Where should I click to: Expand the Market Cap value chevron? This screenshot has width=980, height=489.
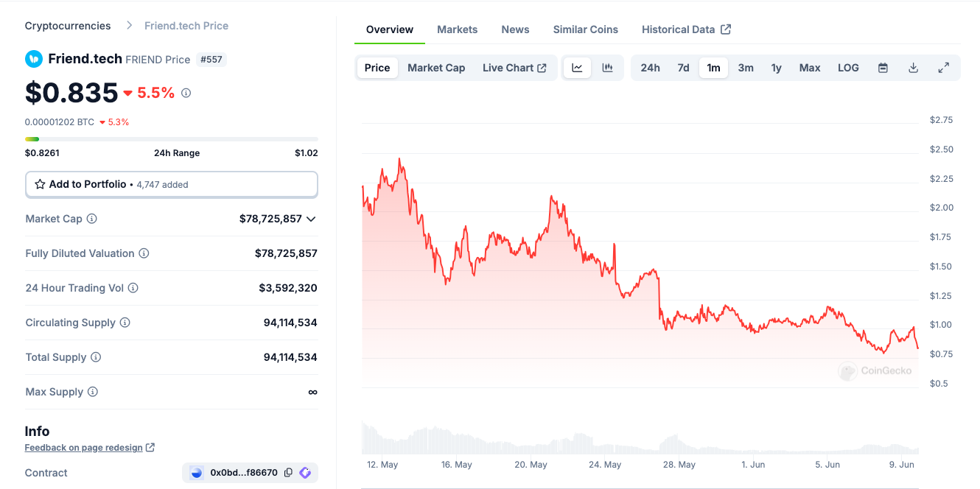coord(311,219)
